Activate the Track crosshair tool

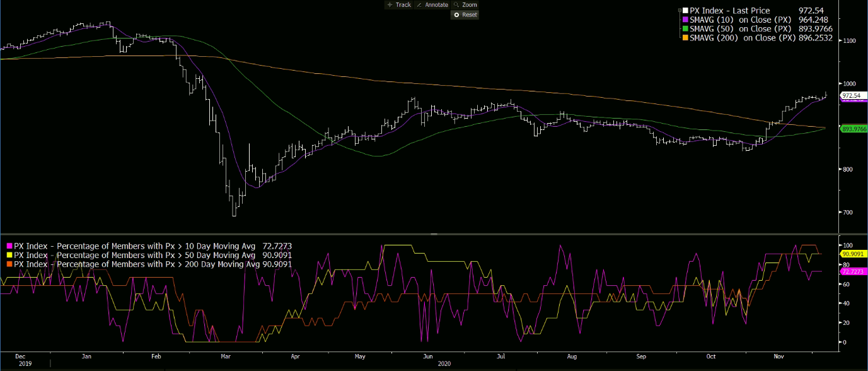(398, 5)
